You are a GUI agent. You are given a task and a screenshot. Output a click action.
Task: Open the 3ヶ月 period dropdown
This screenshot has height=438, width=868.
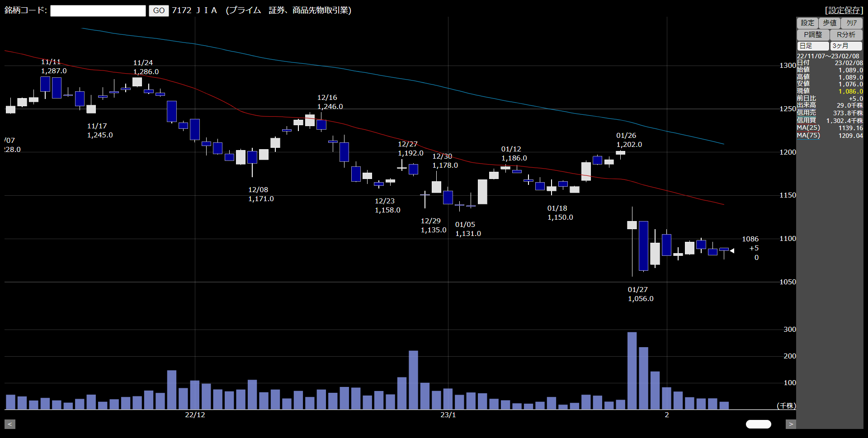[x=846, y=46]
